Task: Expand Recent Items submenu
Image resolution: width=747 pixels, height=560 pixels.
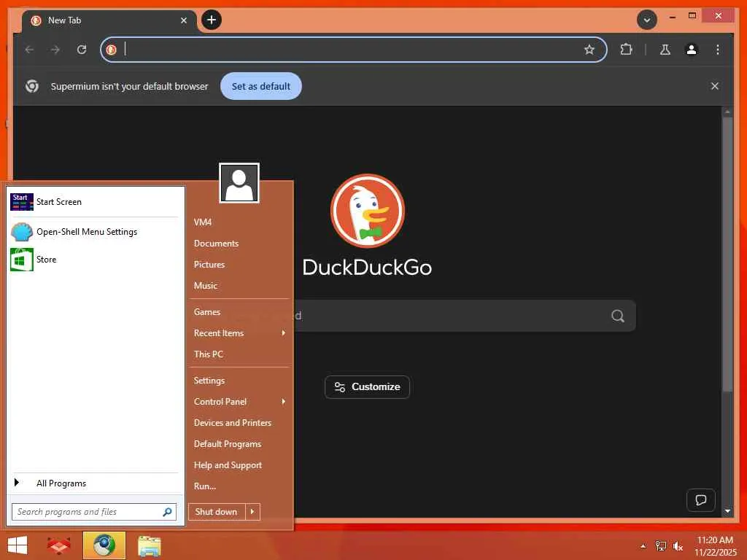Action: coord(239,333)
